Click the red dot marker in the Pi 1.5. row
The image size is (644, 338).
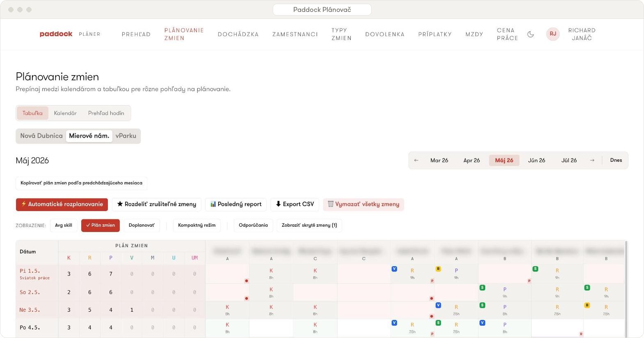coord(247,281)
